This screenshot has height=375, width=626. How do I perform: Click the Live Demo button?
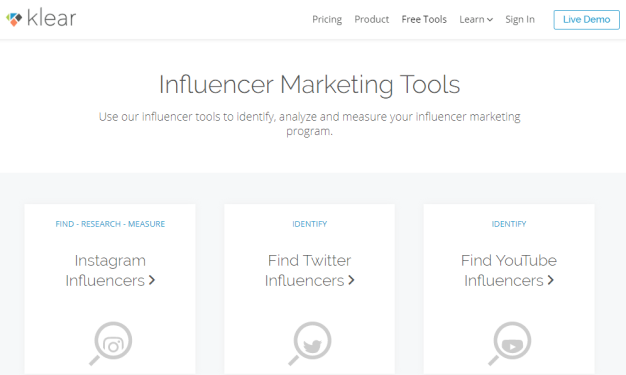pyautogui.click(x=586, y=20)
